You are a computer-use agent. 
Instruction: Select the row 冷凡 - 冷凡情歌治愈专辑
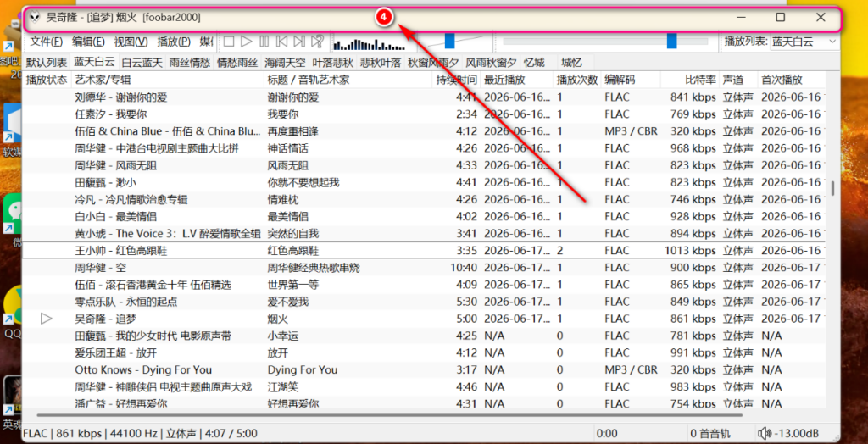tap(425, 199)
